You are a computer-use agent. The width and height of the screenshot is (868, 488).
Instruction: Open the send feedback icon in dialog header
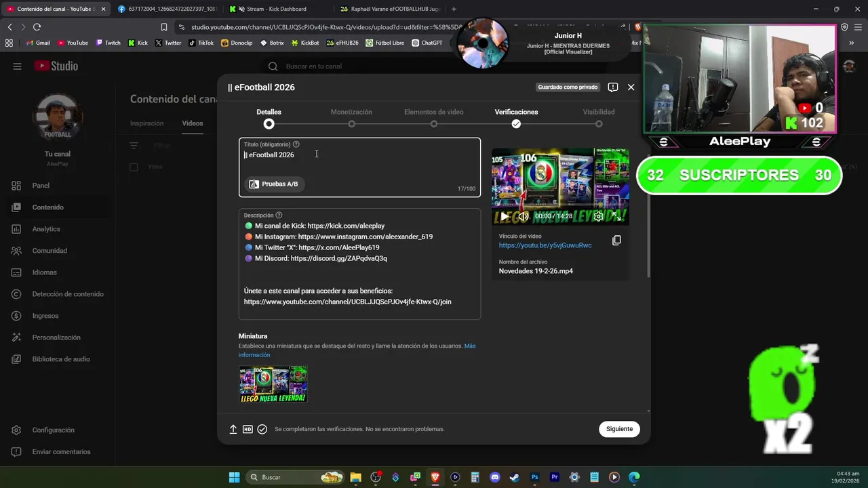[613, 87]
